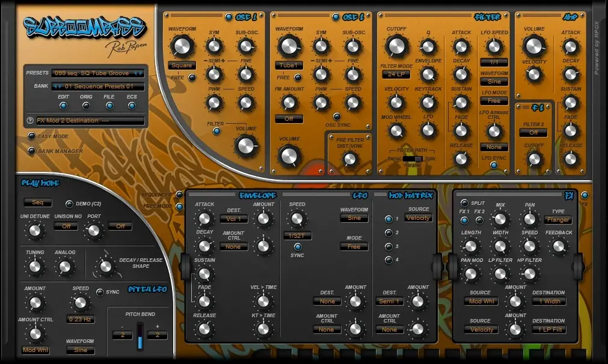608x364 pixels.
Task: Open OSC 1 waveform Square dropdown
Action: (182, 65)
